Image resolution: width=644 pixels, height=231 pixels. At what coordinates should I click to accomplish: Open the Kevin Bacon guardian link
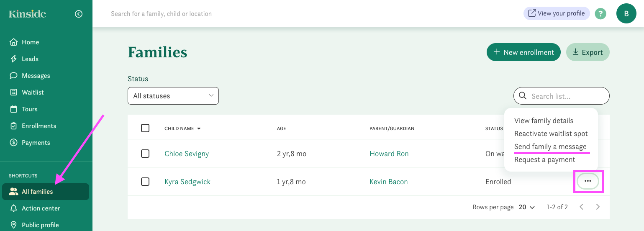(388, 182)
